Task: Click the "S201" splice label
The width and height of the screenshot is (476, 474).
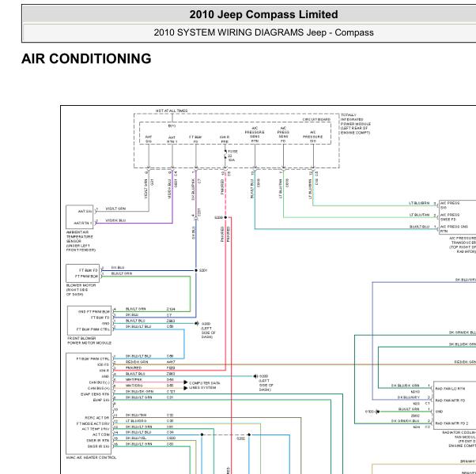Action: [x=203, y=270]
